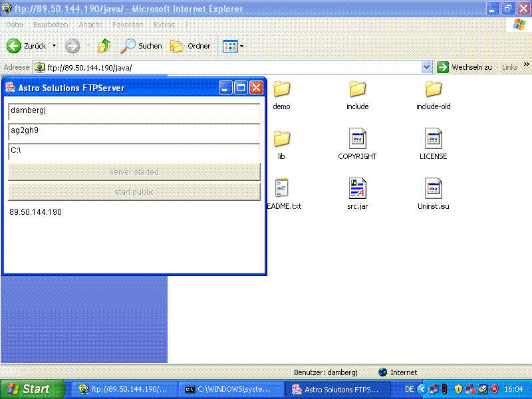532x399 pixels.
Task: Open the README.txt file icon
Action: point(282,188)
